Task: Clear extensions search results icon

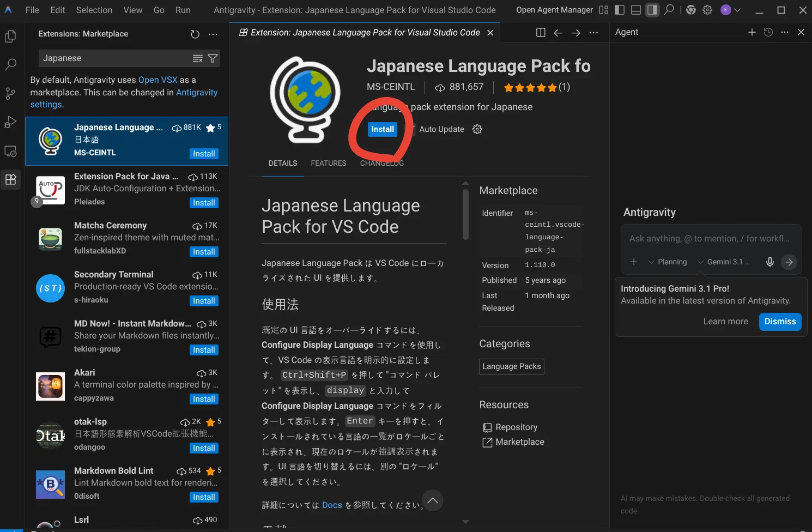Action: (x=198, y=58)
